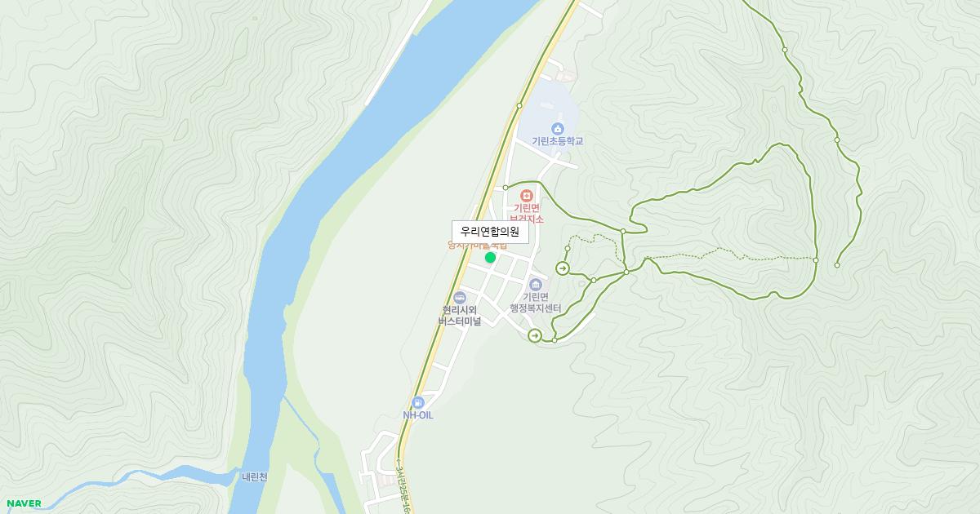The width and height of the screenshot is (980, 514).
Task: Select the 내린천 stream label
Action: coord(255,477)
